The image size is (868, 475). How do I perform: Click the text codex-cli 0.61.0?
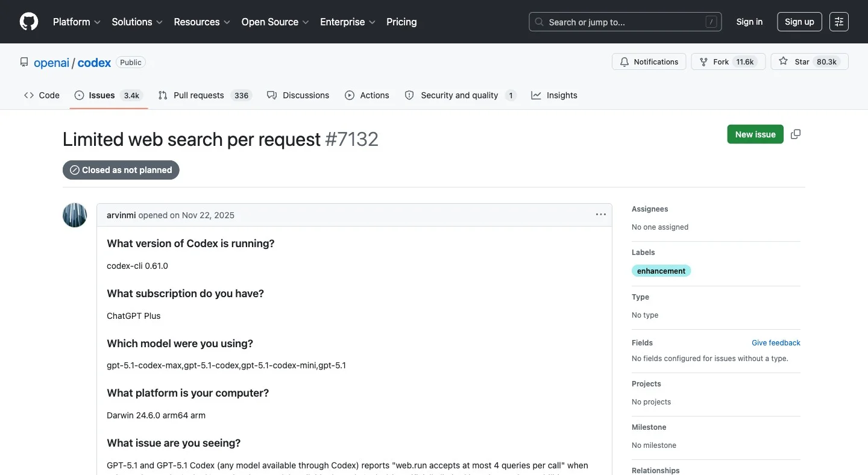(137, 266)
